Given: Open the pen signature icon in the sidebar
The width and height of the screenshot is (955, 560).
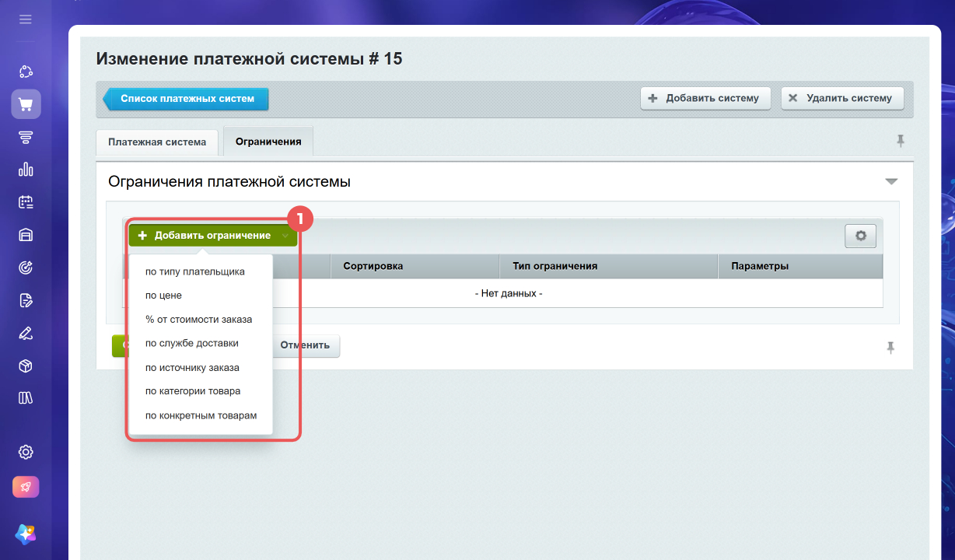Looking at the screenshot, I should click(x=26, y=333).
